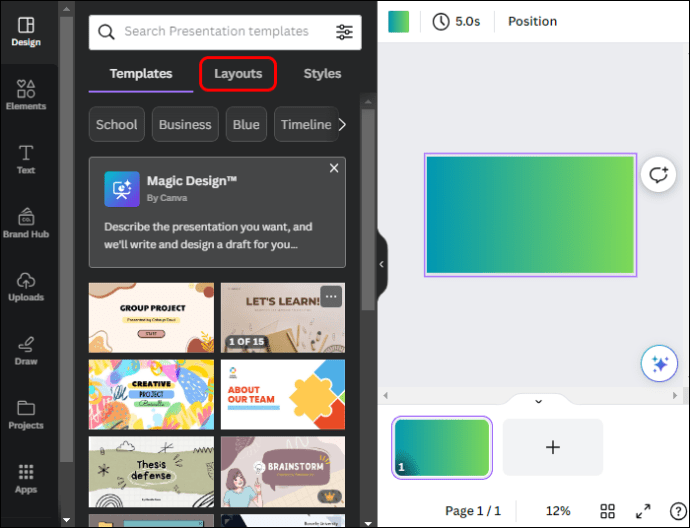Select the Brainstorm template

(283, 472)
